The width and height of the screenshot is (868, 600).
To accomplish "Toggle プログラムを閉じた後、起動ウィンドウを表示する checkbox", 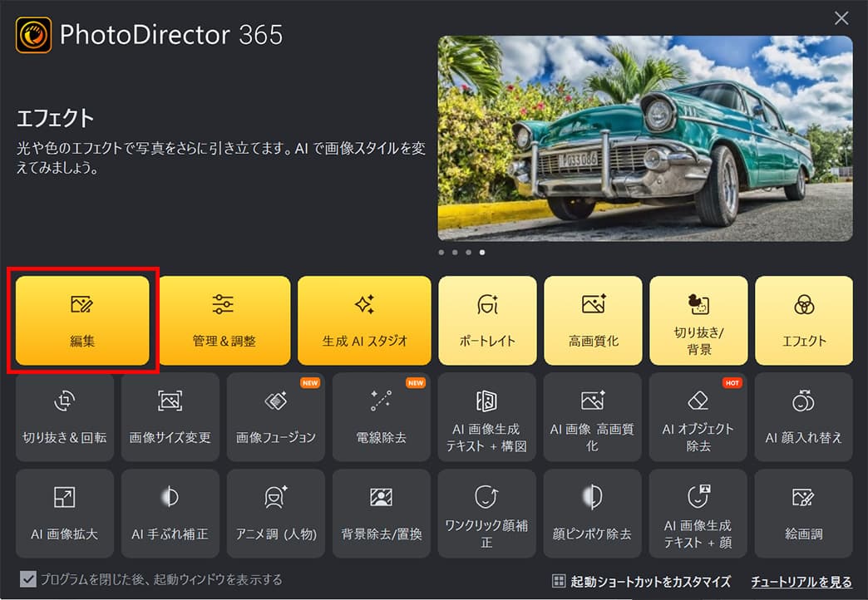I will point(27,580).
